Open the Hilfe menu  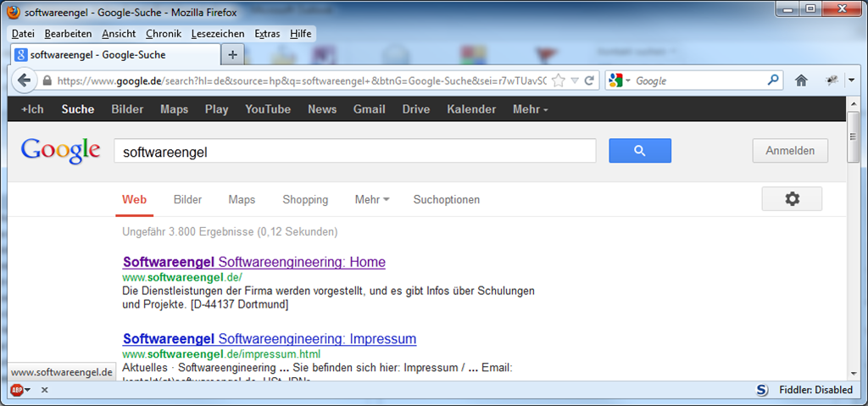click(x=301, y=34)
